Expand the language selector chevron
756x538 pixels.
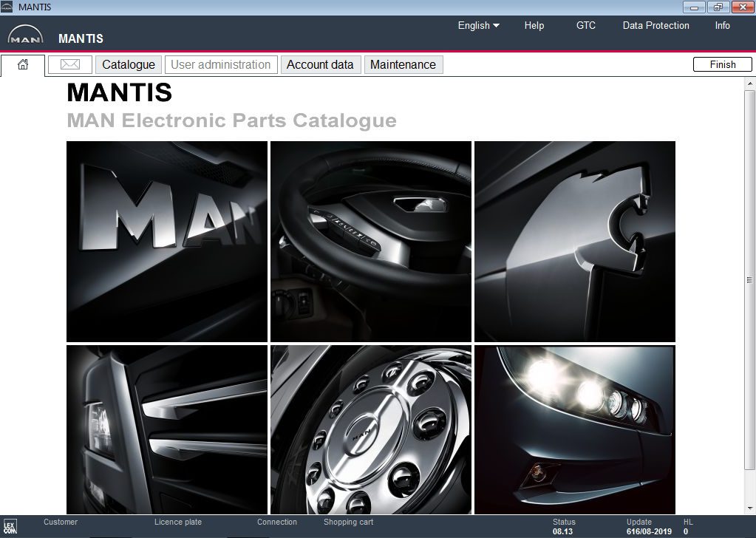[x=495, y=25]
